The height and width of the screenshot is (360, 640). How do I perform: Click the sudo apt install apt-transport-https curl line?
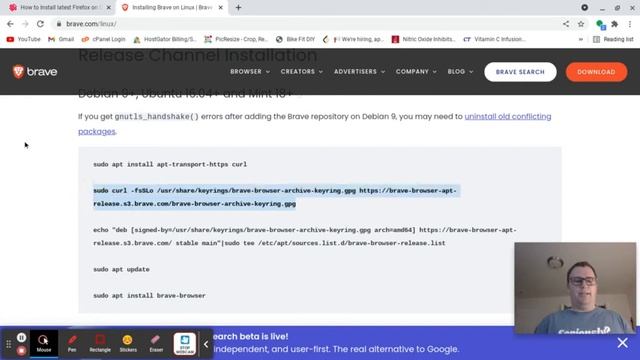point(170,164)
